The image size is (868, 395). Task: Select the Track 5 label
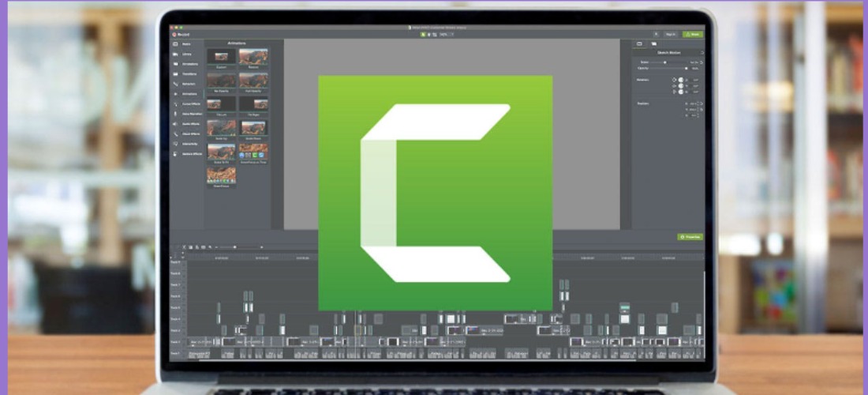click(175, 307)
